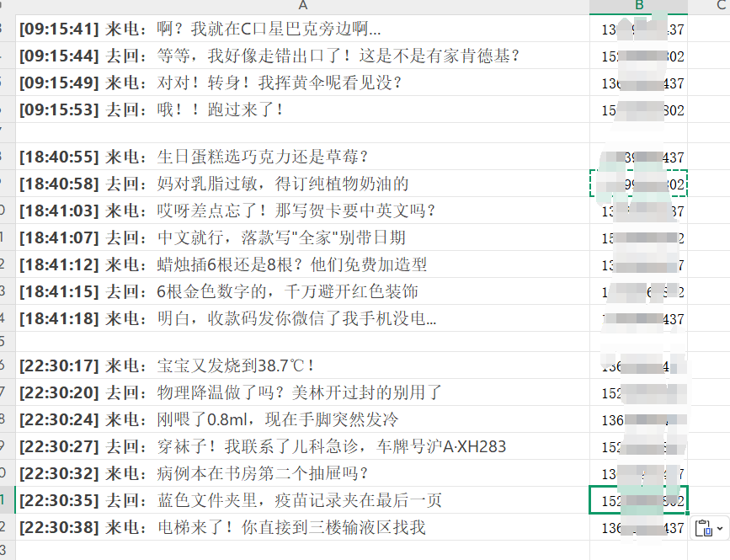Image resolution: width=730 pixels, height=560 pixels.
Task: Click the 09:15:44 KFC message cell
Action: coord(302,56)
